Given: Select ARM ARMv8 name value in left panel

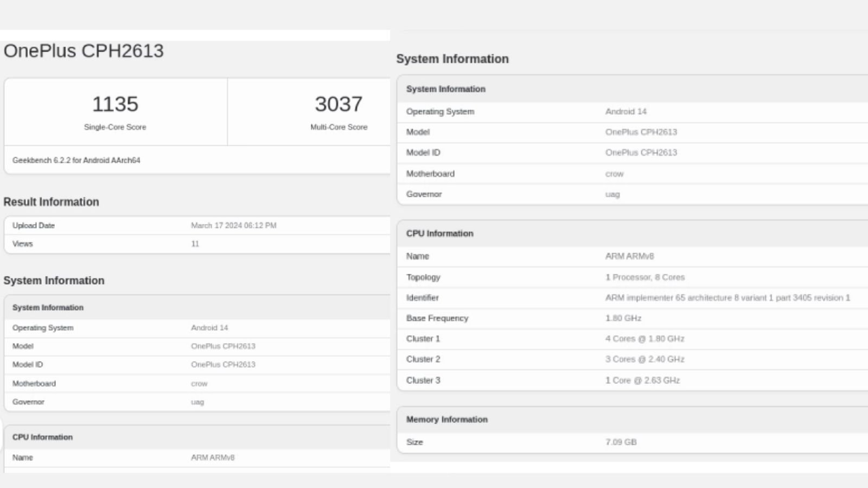Looking at the screenshot, I should 213,458.
